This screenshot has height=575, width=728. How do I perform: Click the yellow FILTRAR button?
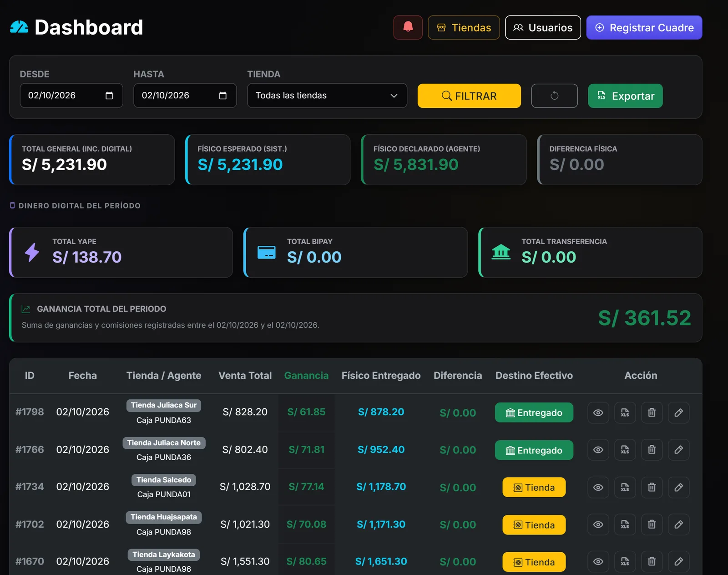[x=469, y=96]
